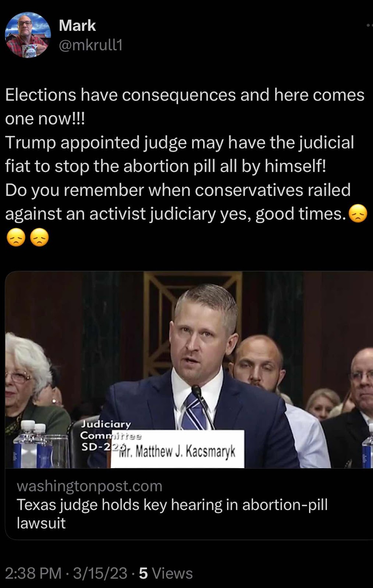The width and height of the screenshot is (373, 588).
Task: Click the first emoji on the last line
Action: click(x=16, y=237)
